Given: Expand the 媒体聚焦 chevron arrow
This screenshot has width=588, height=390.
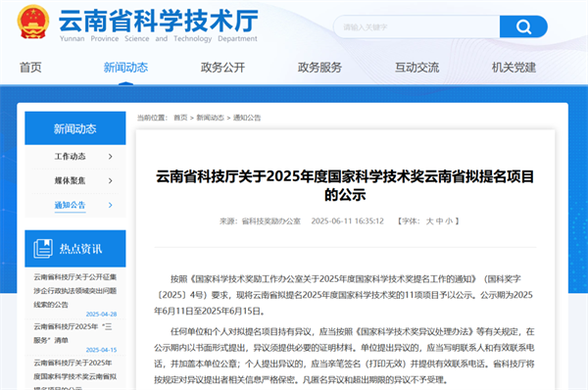Looking at the screenshot, I should (110, 180).
